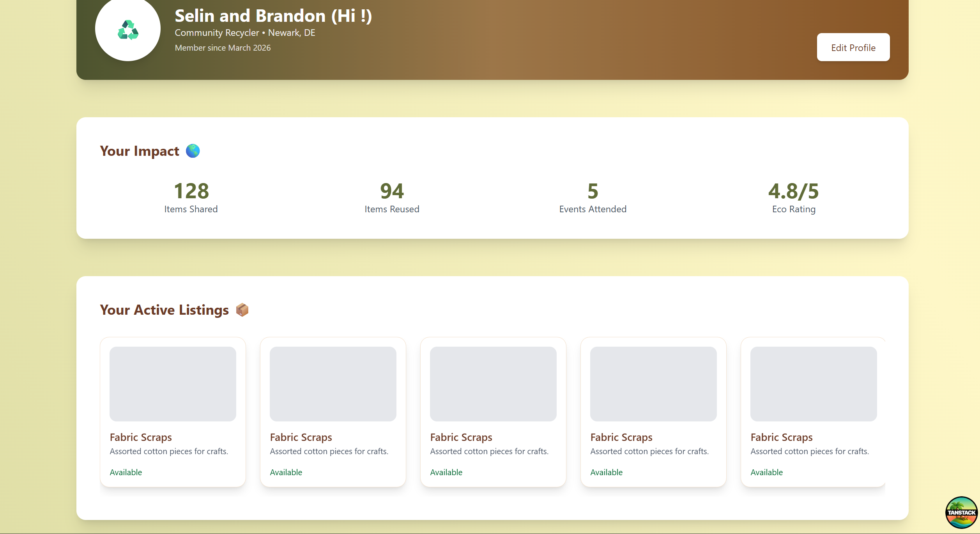The image size is (980, 534).
Task: Click the 128 Items Shared stat
Action: coord(191,197)
